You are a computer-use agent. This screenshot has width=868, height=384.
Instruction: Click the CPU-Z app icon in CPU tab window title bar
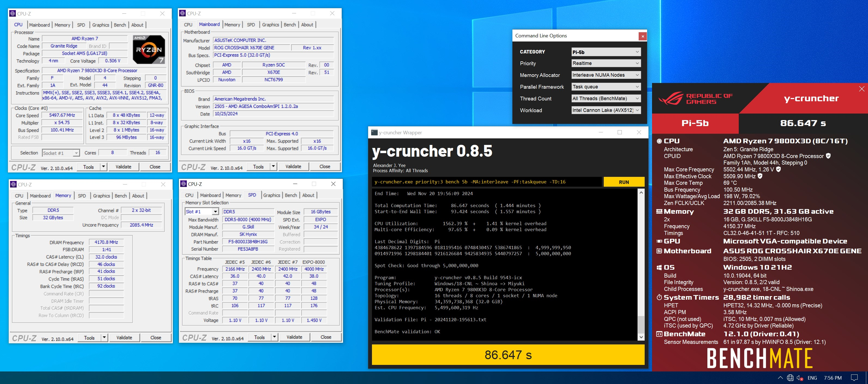[x=13, y=13]
